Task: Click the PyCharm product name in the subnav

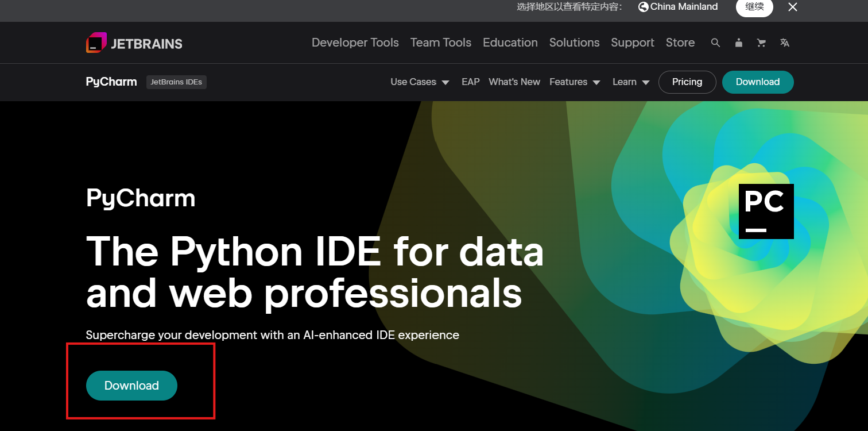Action: pos(111,82)
